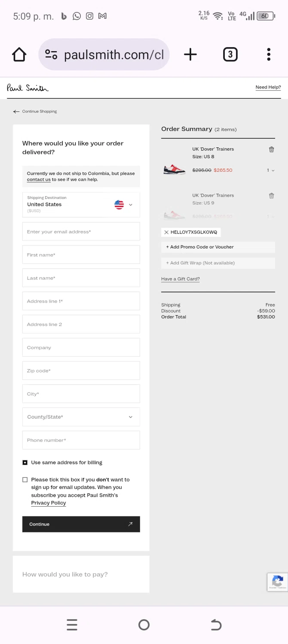
Task: Tick the email updates opt-out checkbox
Action: coord(25,480)
